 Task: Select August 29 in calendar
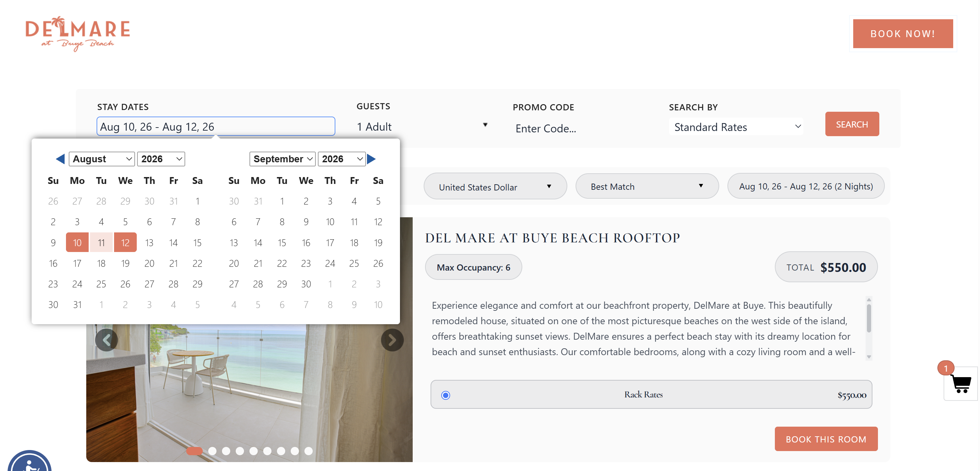pos(198,284)
